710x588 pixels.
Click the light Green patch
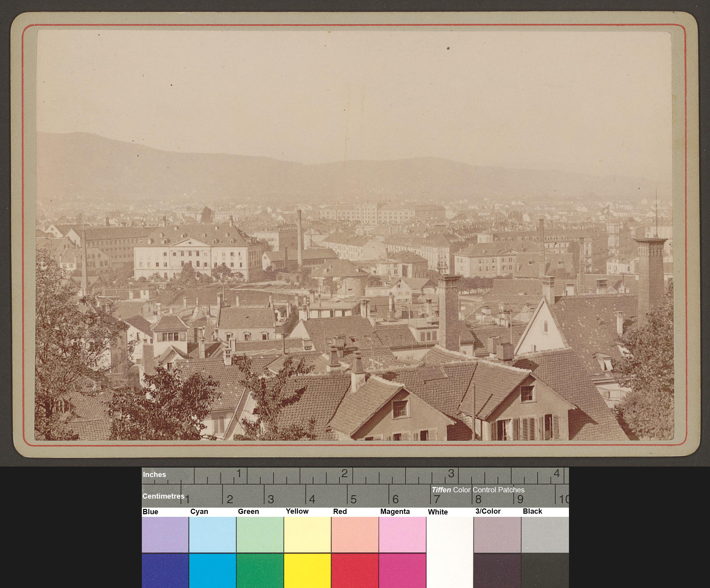point(260,534)
